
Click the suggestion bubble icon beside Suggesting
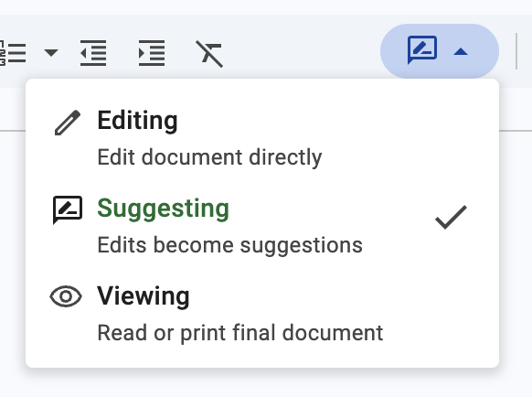pos(68,209)
